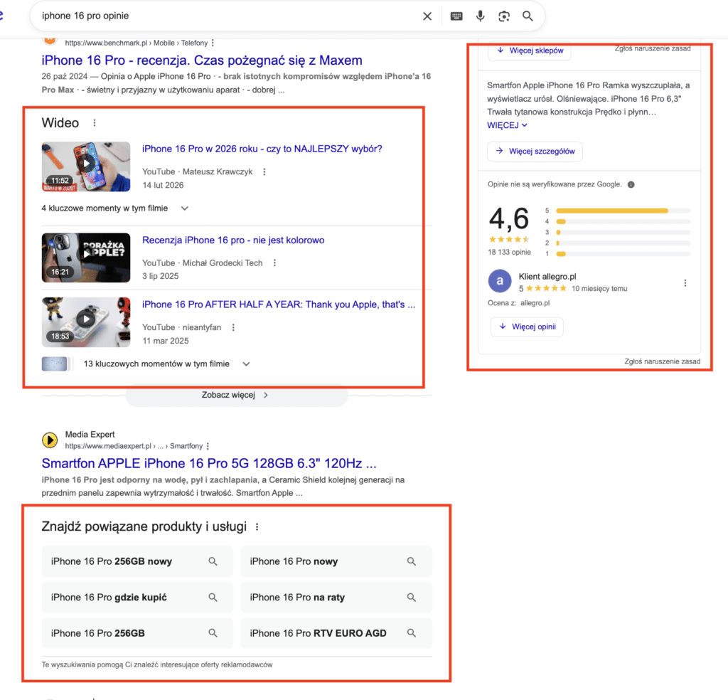The height and width of the screenshot is (700, 728).
Task: Select the 5-star rating bar
Action: point(623,211)
